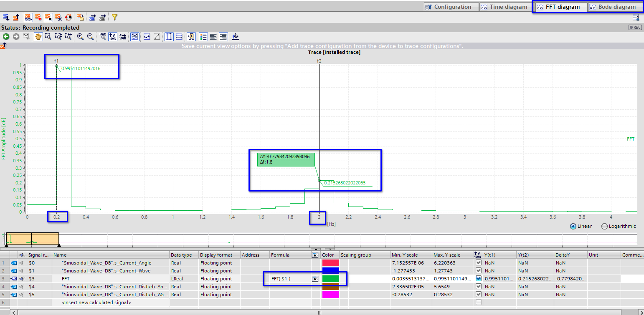Click the green back arrow icon
Image resolution: width=644 pixels, height=315 pixels.
(6, 37)
